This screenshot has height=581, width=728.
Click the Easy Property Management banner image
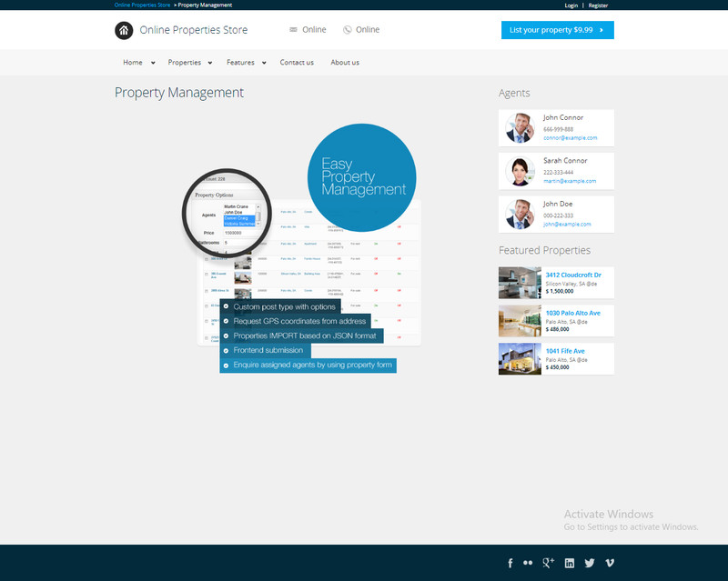302,248
